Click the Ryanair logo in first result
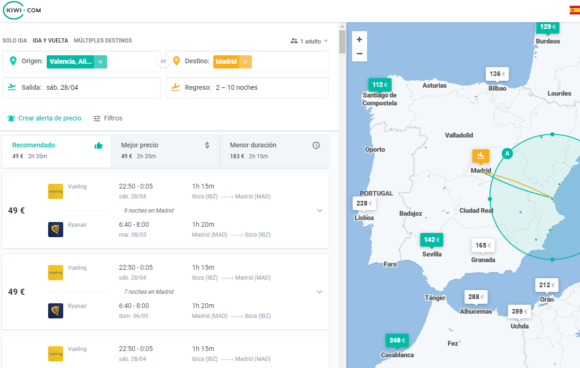The width and height of the screenshot is (580, 368). tap(55, 229)
